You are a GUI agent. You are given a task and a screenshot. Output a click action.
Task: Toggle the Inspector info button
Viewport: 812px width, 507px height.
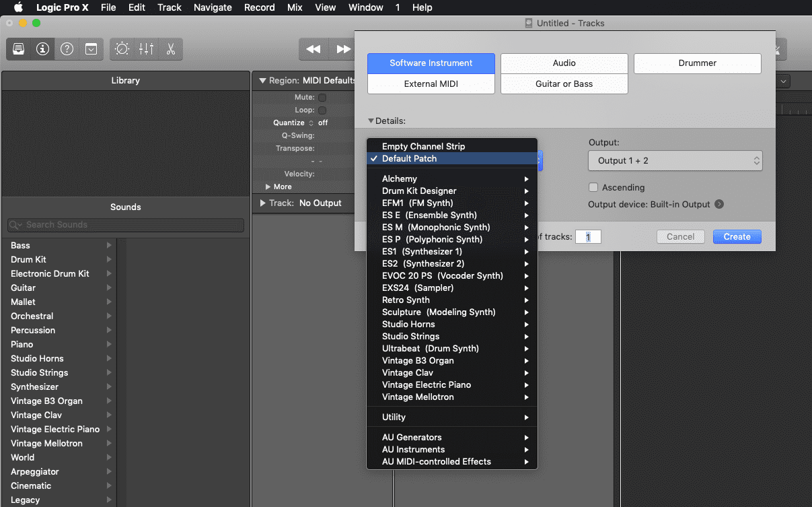43,49
